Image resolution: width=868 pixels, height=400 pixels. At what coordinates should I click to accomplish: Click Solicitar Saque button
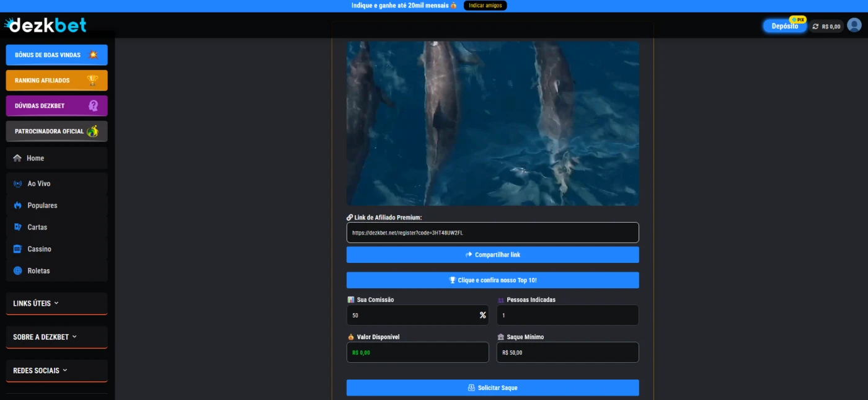pos(492,388)
